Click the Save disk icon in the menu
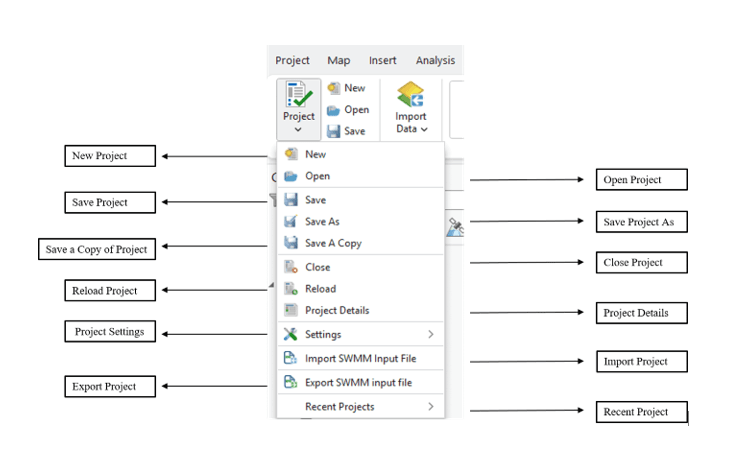 tap(291, 199)
